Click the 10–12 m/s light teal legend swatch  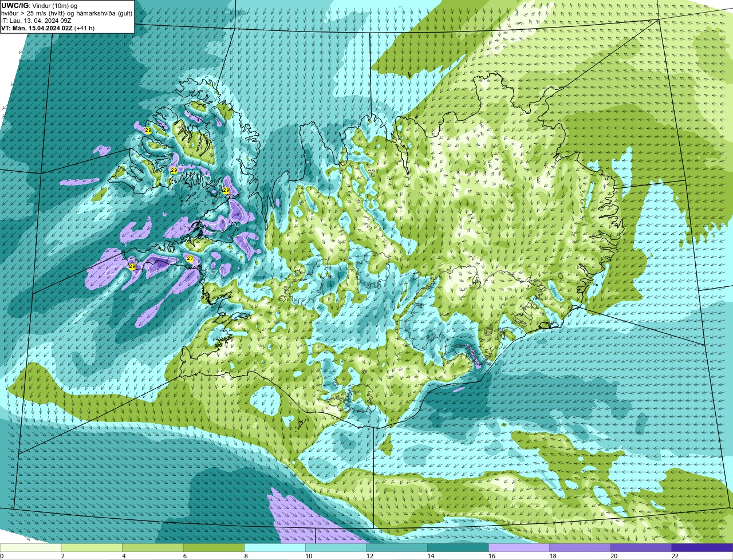click(336, 548)
